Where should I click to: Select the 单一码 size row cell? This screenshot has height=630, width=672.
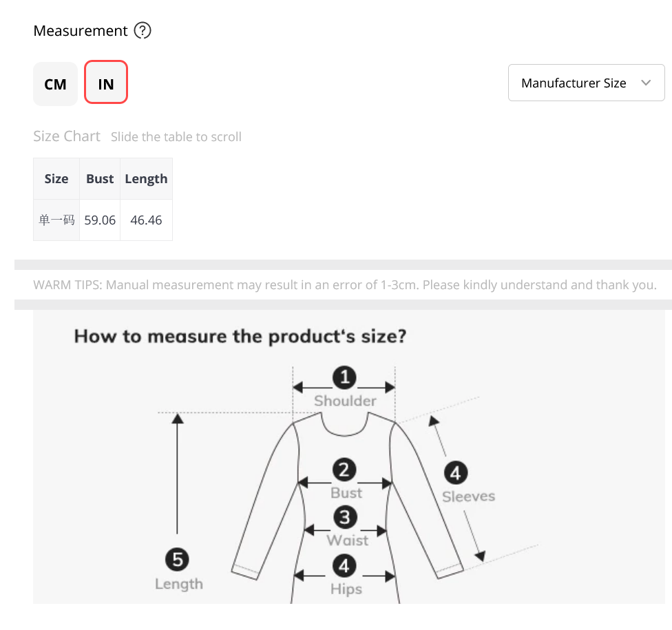tap(56, 220)
